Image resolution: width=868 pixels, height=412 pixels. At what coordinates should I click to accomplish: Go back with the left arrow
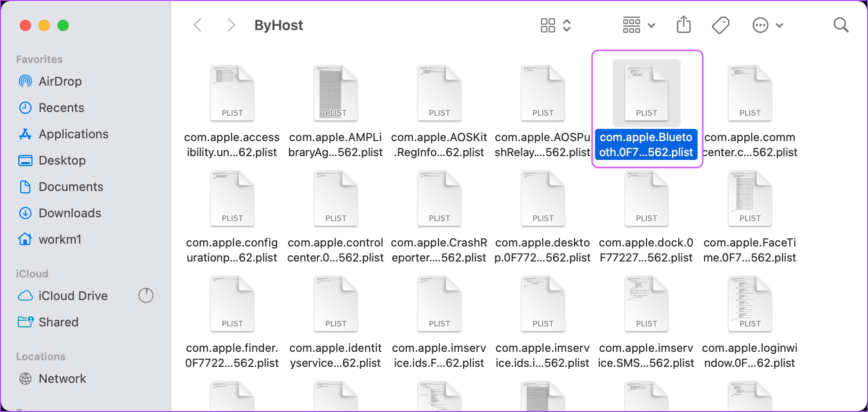pyautogui.click(x=198, y=25)
